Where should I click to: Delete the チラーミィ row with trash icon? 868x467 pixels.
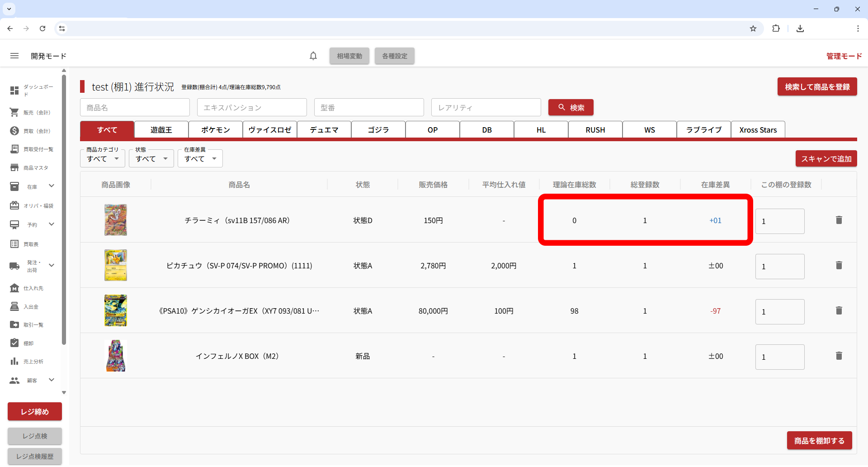point(839,220)
